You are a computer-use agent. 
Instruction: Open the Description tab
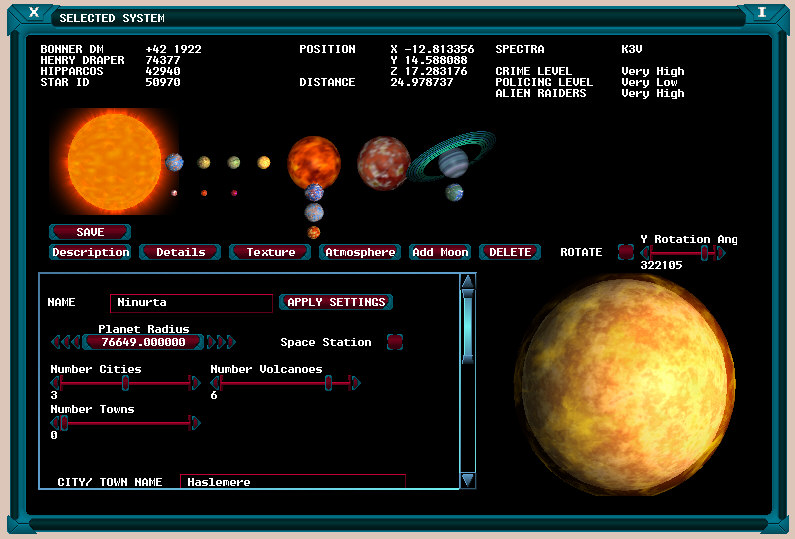click(x=90, y=252)
